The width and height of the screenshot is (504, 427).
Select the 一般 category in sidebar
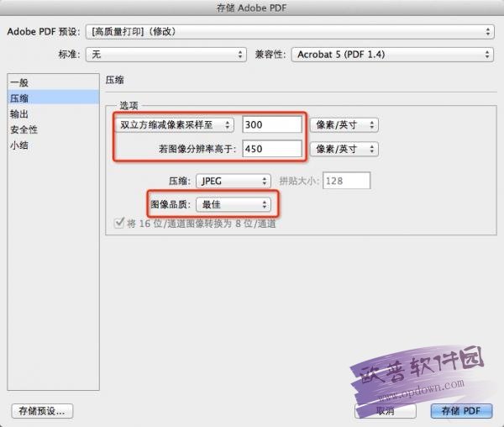tap(54, 82)
